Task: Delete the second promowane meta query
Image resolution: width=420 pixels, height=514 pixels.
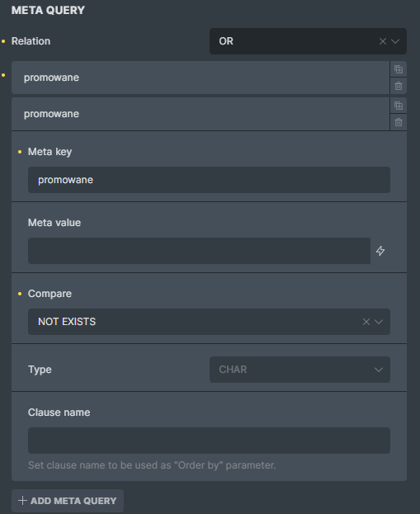Action: [399, 123]
